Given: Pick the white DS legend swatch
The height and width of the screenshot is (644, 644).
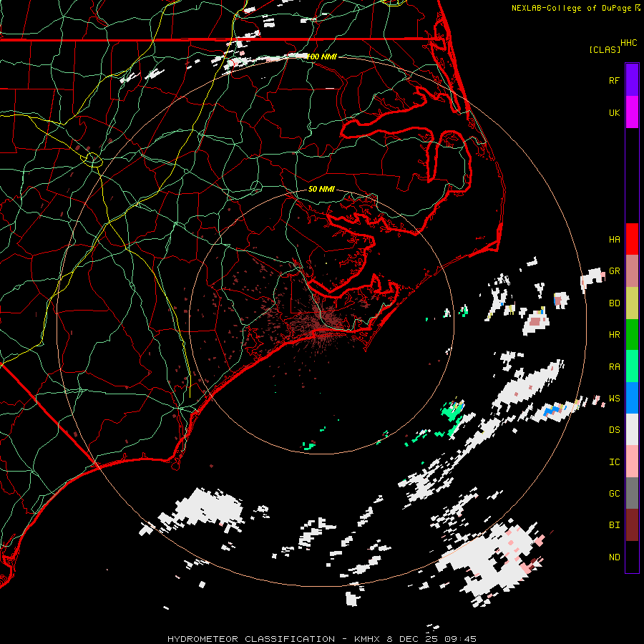Looking at the screenshot, I should (632, 429).
